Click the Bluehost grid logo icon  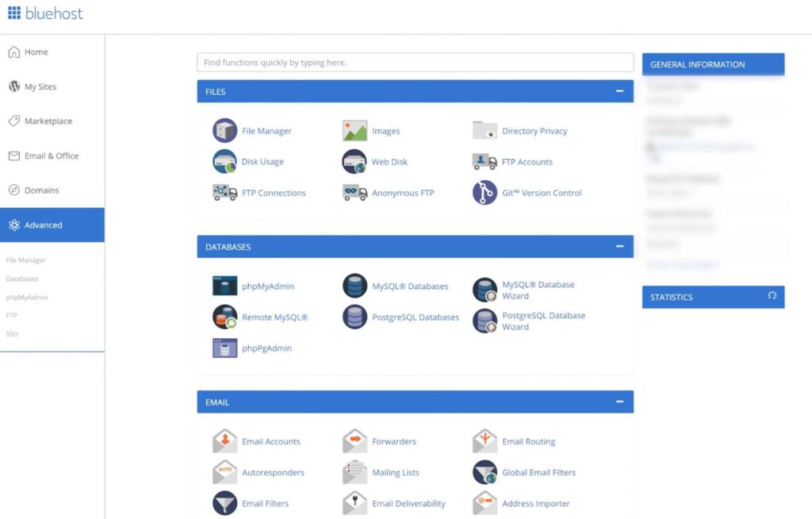[x=14, y=13]
